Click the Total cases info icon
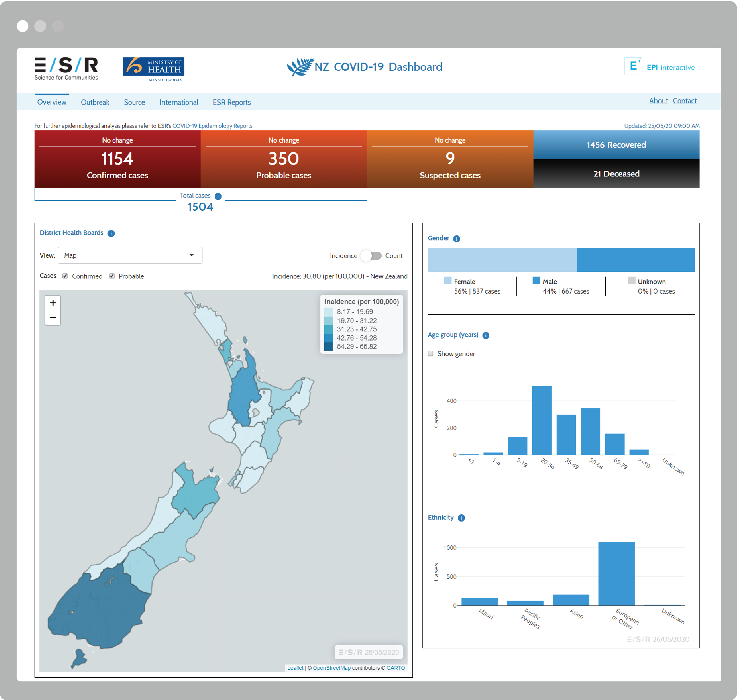 218,196
